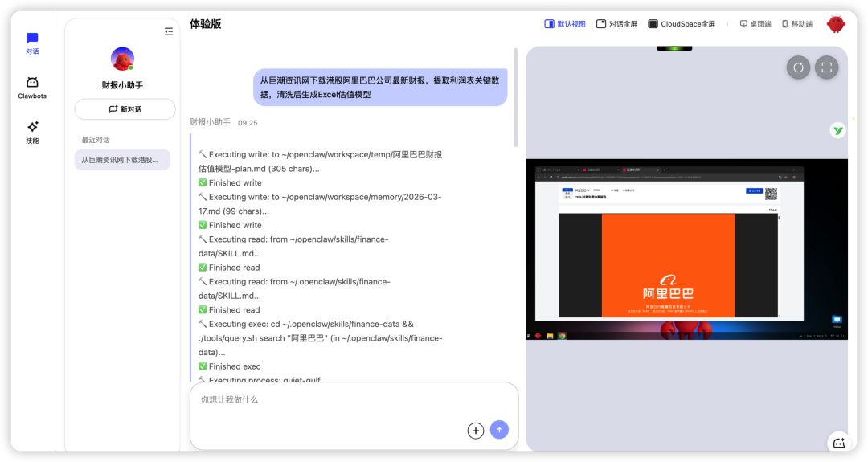Select 移动端 mobile mode
This screenshot has width=868, height=462.
(797, 24)
